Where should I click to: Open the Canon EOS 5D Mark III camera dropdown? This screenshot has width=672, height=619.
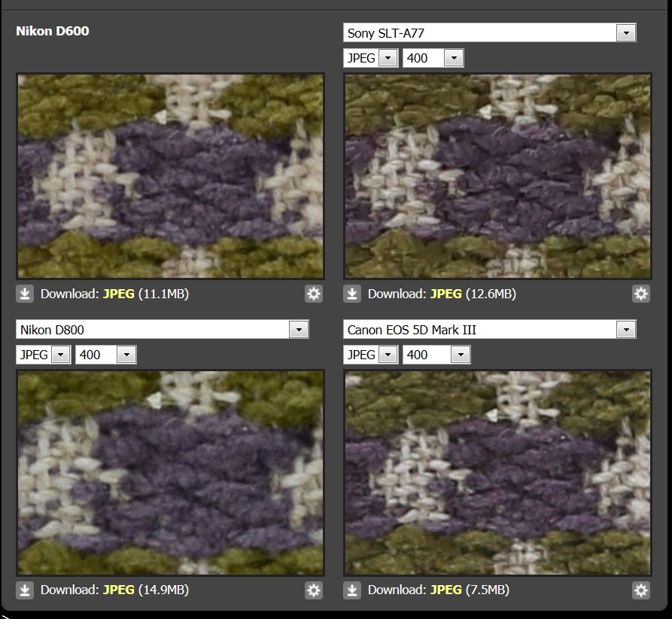point(489,329)
